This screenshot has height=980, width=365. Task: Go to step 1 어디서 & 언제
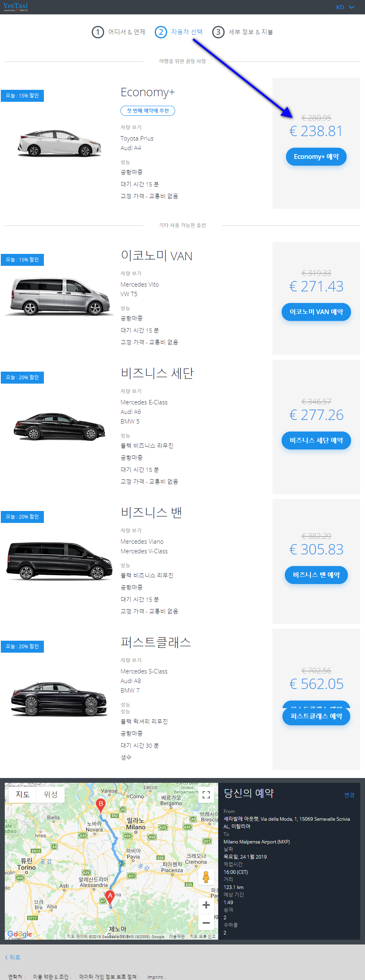point(118,32)
